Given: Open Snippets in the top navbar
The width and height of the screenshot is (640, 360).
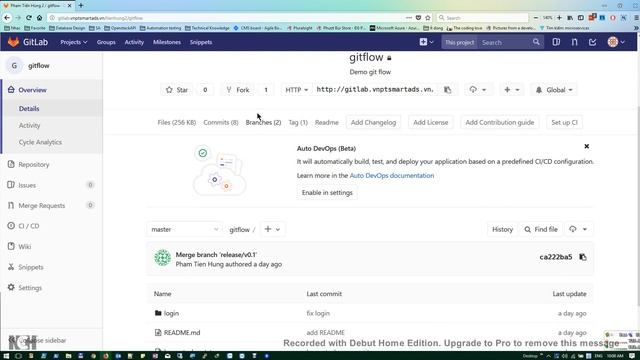Looking at the screenshot, I should click(x=201, y=42).
